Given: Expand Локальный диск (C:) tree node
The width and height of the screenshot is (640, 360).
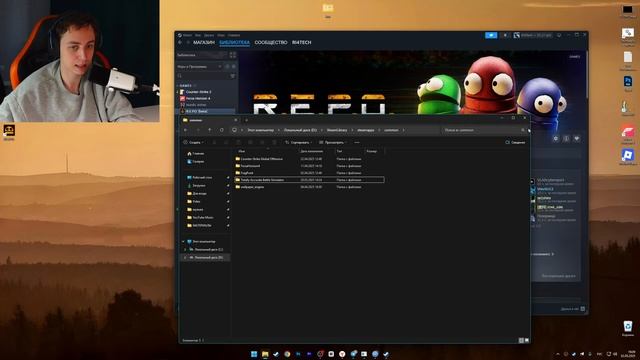Looking at the screenshot, I should click(x=185, y=249).
